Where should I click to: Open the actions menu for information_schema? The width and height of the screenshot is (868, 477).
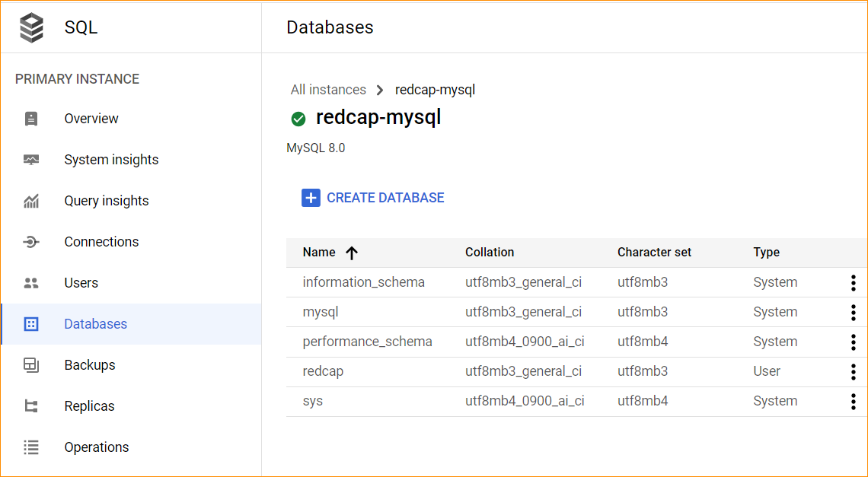tap(853, 282)
